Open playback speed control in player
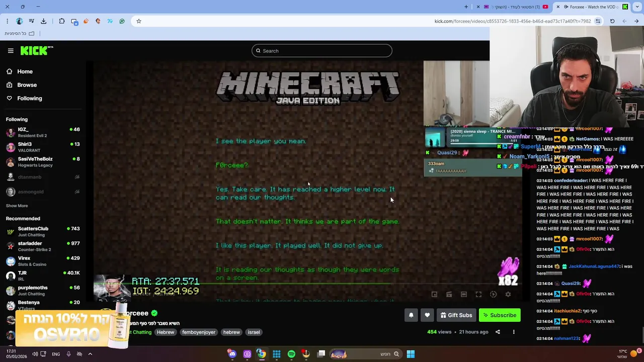Screen dimensions: 644x362 click(494, 295)
